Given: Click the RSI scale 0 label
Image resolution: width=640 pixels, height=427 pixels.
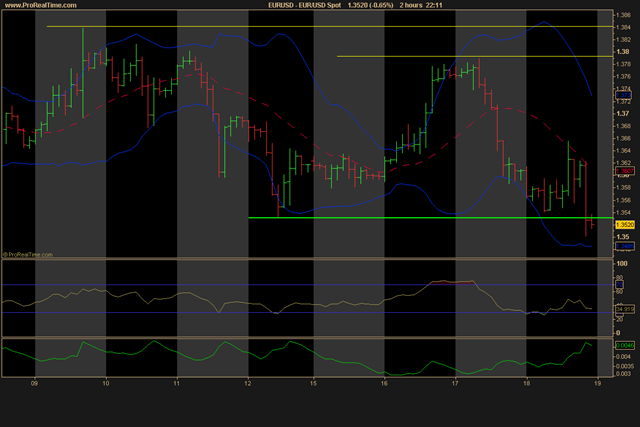Looking at the screenshot, I should pos(618,333).
